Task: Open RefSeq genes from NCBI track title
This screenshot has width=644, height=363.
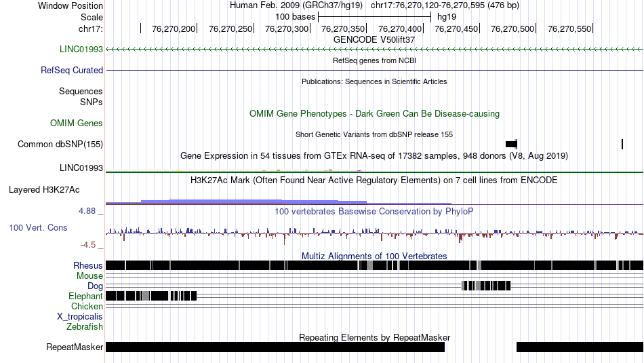Action: [374, 60]
